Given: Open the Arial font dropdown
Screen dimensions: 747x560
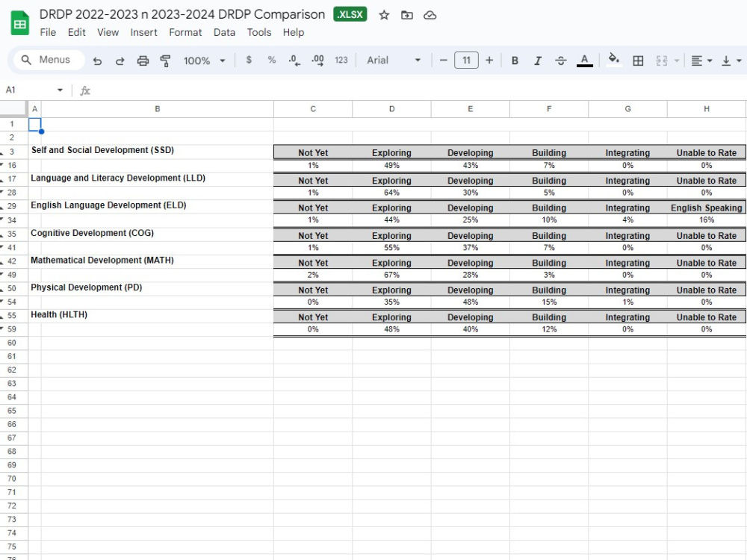Looking at the screenshot, I should coord(394,60).
